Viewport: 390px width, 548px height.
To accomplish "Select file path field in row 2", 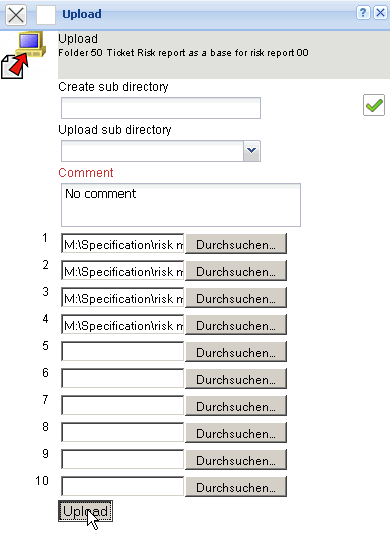I will click(123, 271).
